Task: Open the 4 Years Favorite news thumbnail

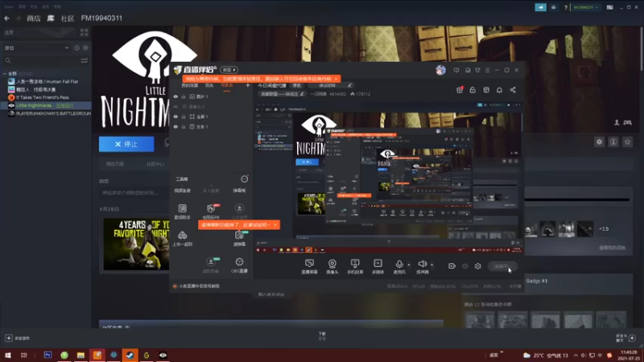Action: [x=136, y=245]
